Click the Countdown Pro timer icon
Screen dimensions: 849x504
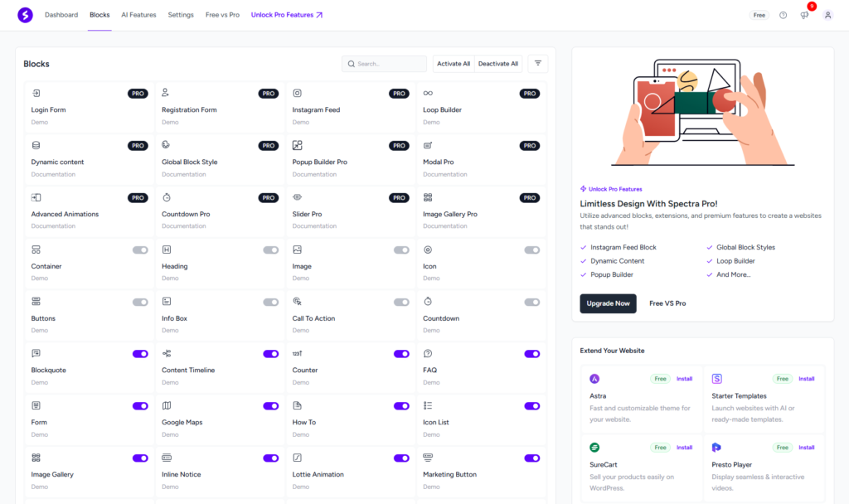click(167, 197)
